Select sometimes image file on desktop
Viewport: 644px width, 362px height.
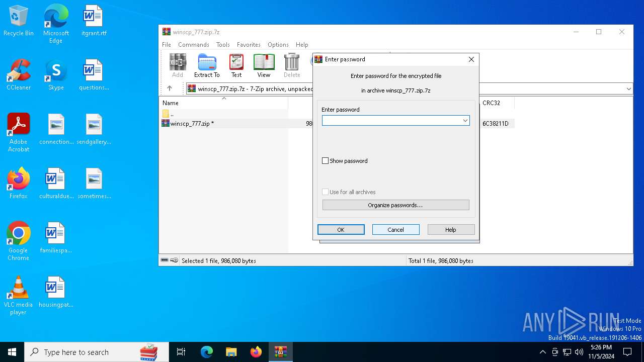click(x=94, y=184)
